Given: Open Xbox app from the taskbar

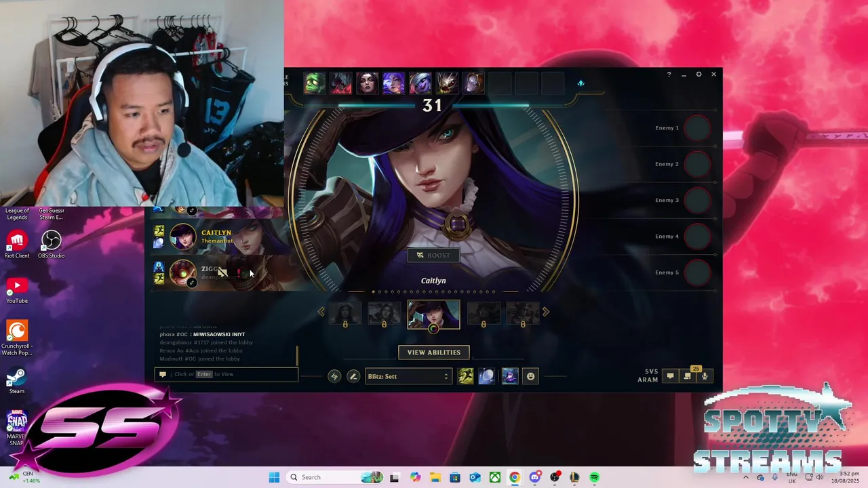Looking at the screenshot, I should (x=496, y=477).
